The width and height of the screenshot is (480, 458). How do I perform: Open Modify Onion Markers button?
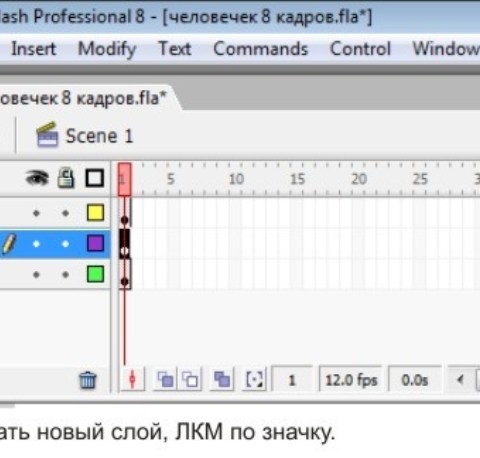click(x=254, y=379)
